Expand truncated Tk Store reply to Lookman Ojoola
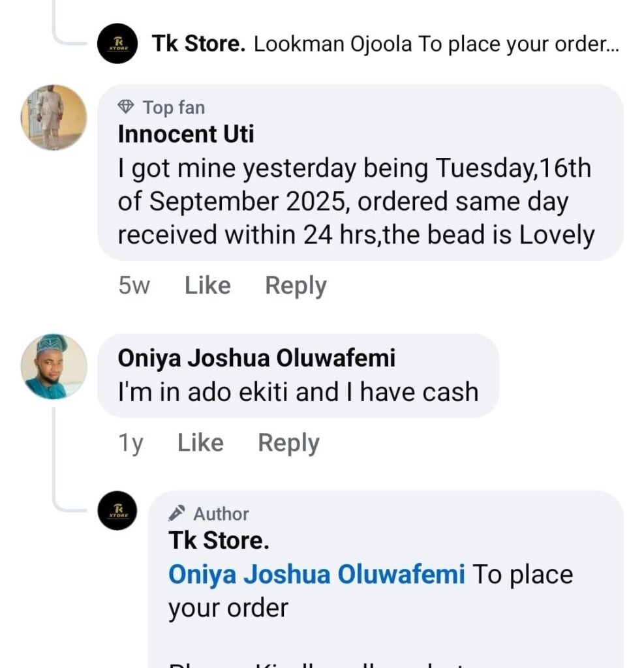Screen dimensions: 644x668 tap(436, 44)
